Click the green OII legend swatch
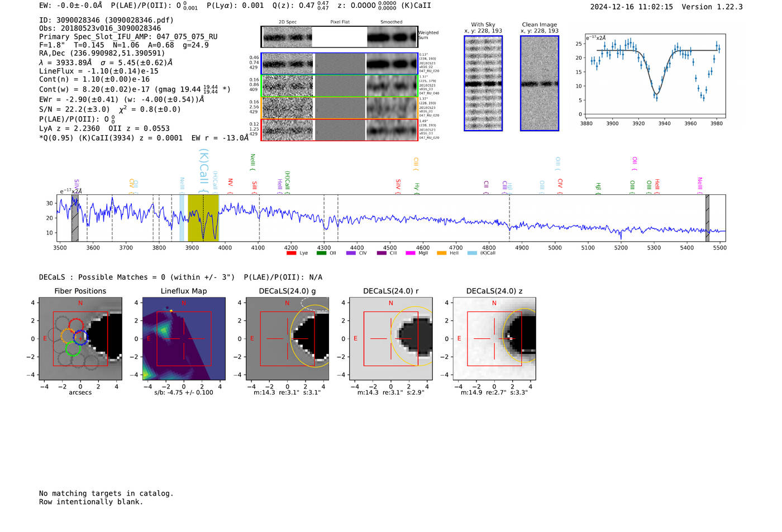Screen dimensions: 782x532 [321, 253]
